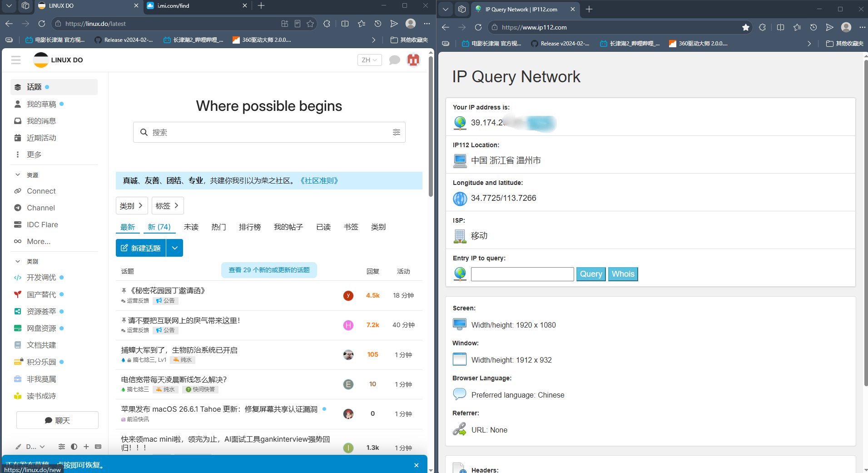Click the LINUX DO site logo

click(x=58, y=60)
